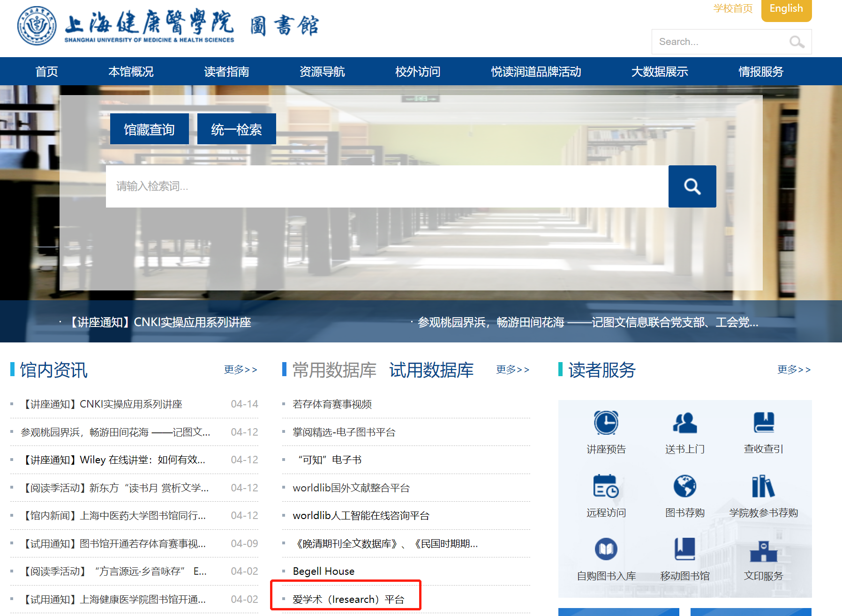Click the 查收查引 book icon
The height and width of the screenshot is (616, 842).
point(763,423)
